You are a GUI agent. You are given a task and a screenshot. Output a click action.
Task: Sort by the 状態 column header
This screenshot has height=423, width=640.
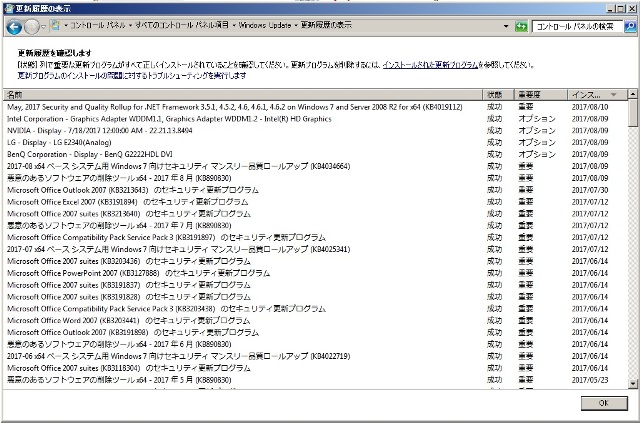pyautogui.click(x=498, y=95)
